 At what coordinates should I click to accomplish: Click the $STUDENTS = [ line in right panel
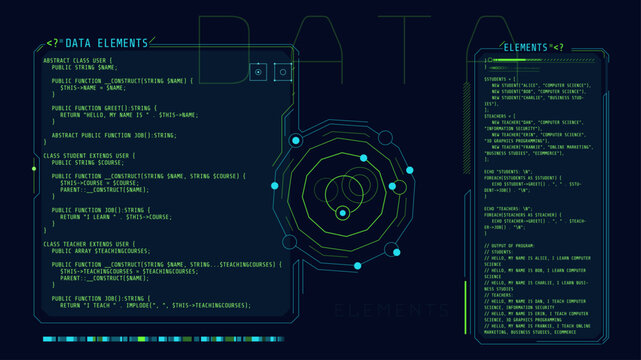click(500, 79)
